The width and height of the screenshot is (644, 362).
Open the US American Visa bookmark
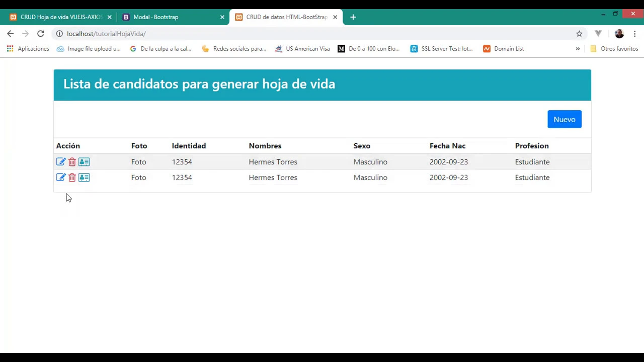pyautogui.click(x=302, y=49)
